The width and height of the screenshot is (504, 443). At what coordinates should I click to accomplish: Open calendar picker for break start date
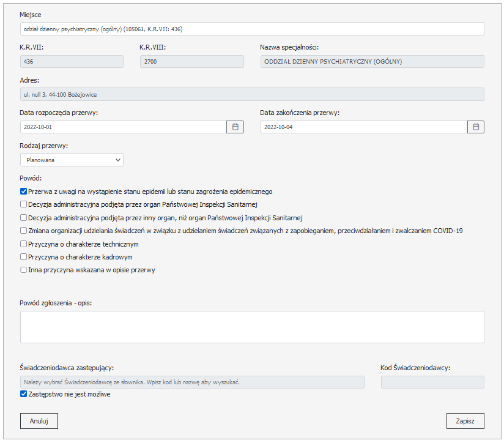click(235, 127)
